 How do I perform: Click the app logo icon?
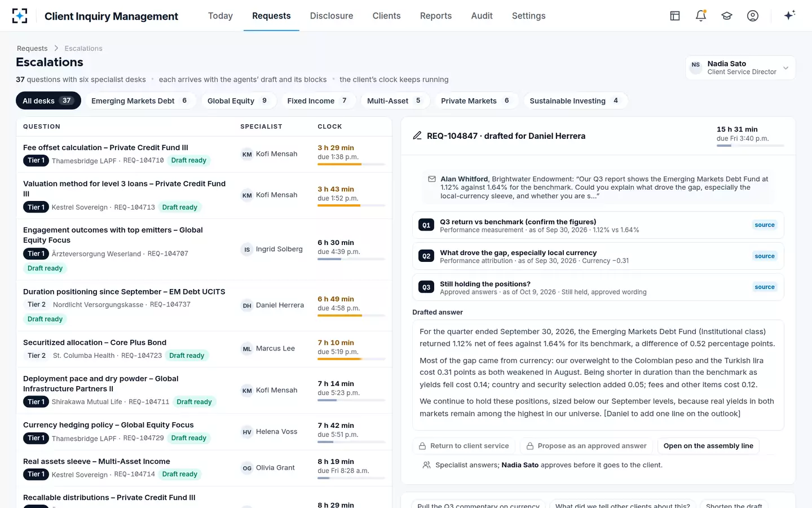(x=20, y=16)
